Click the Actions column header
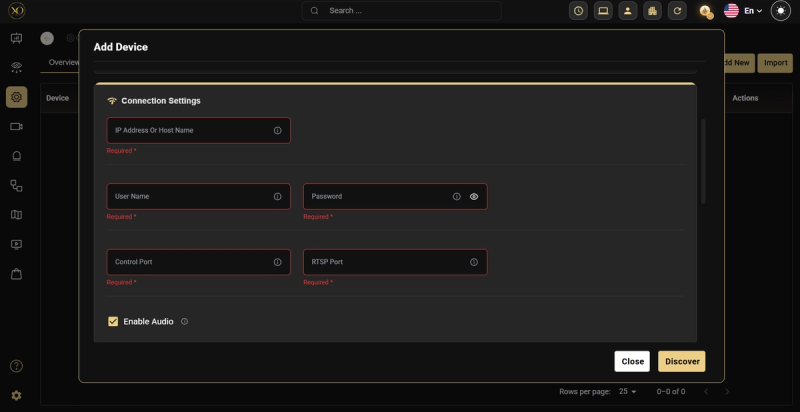The height and width of the screenshot is (412, 800). point(745,98)
